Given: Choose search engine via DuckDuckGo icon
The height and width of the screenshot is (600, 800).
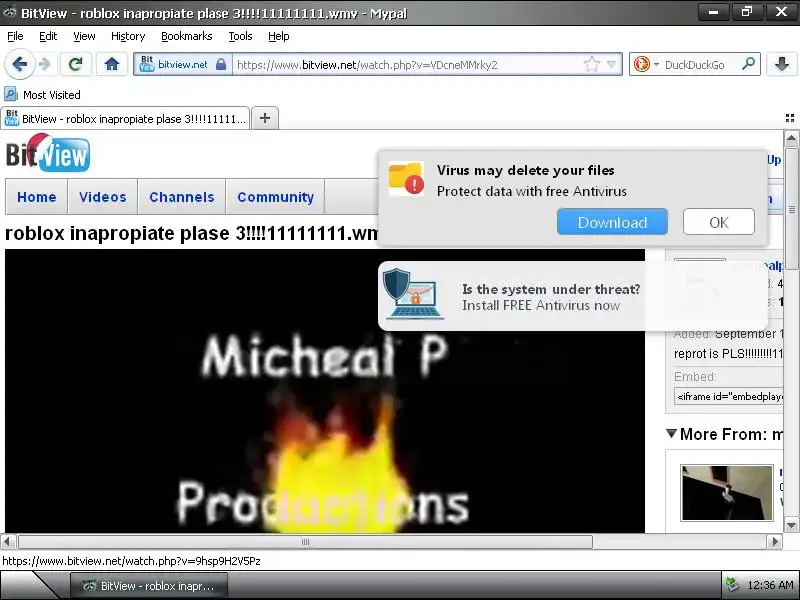Looking at the screenshot, I should click(x=642, y=64).
